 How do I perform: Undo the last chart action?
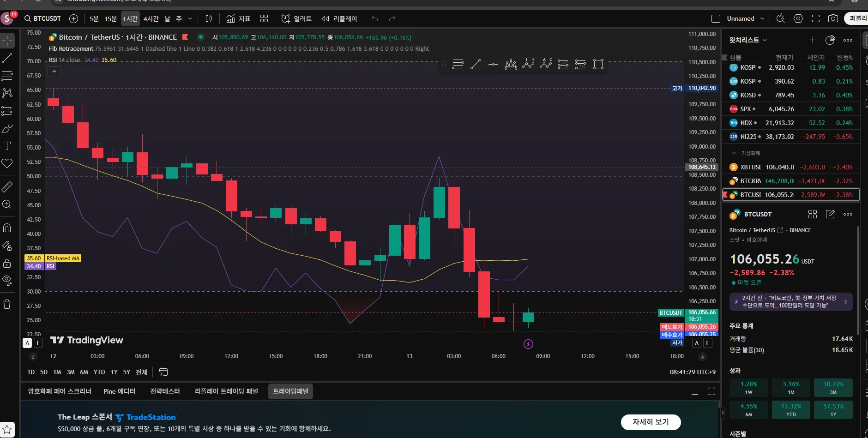(x=374, y=18)
